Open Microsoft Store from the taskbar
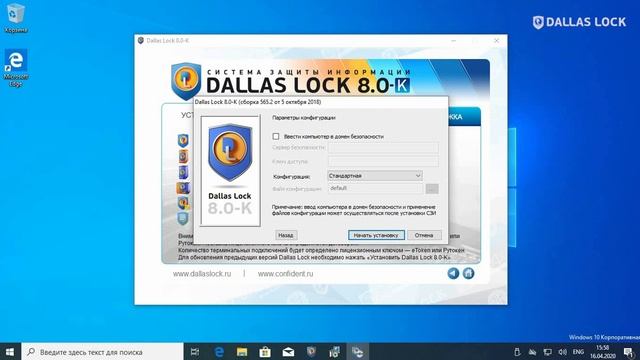This screenshot has height=360, width=640. point(265,352)
